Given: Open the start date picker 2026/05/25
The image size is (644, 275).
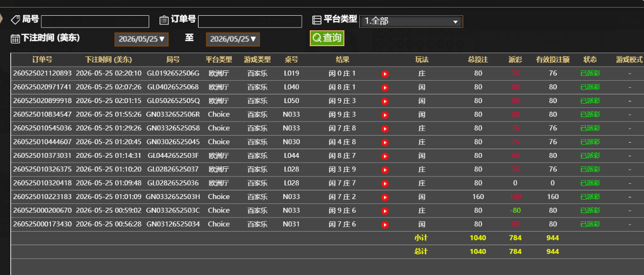Looking at the screenshot, I should [142, 40].
